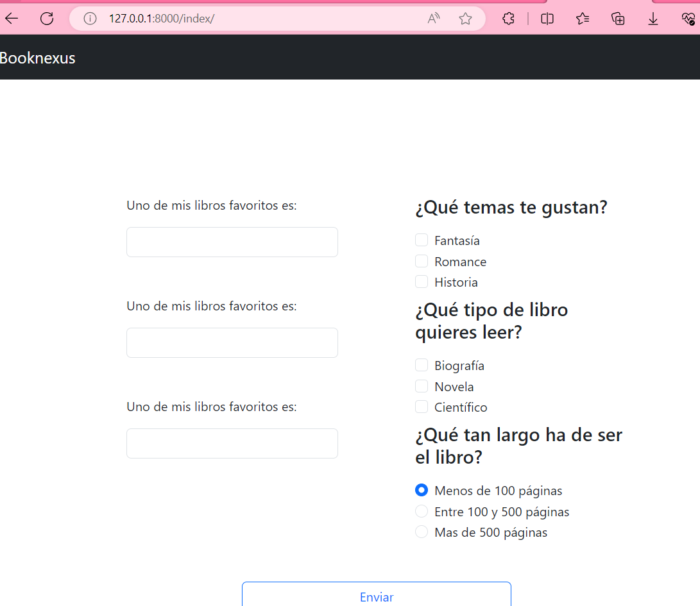Focus the second favorite book text field
Image resolution: width=700 pixels, height=606 pixels.
[x=232, y=342]
